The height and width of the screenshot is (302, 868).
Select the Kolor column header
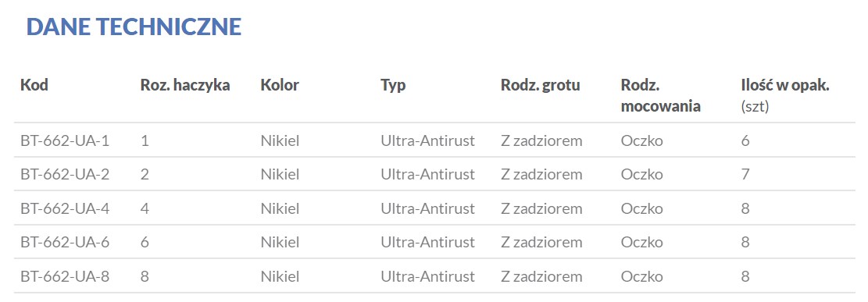(x=280, y=85)
